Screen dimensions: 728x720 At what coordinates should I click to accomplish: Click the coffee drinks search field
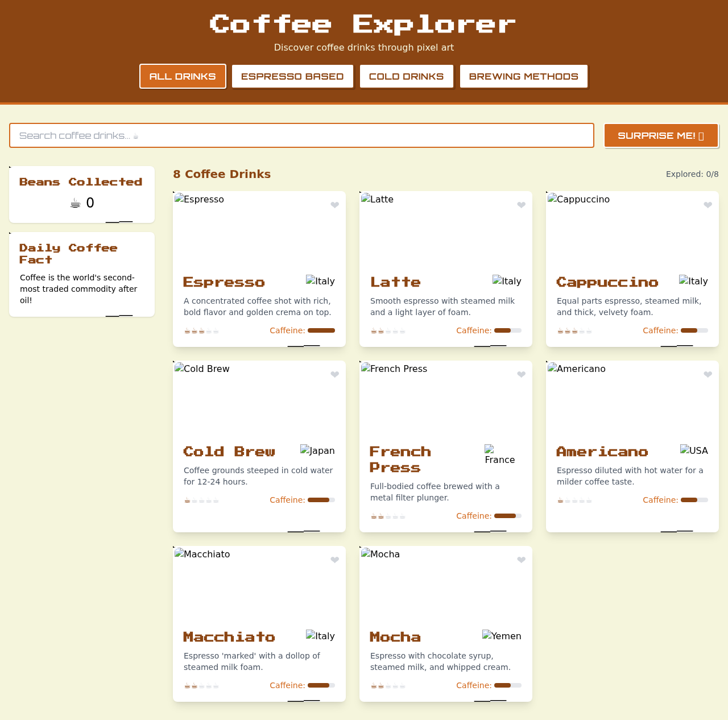point(301,135)
